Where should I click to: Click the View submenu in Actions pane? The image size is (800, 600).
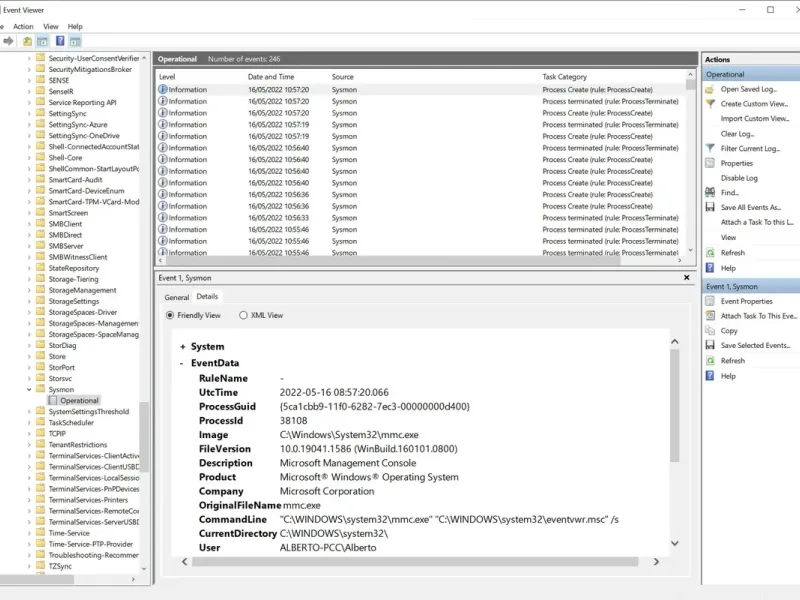point(728,238)
